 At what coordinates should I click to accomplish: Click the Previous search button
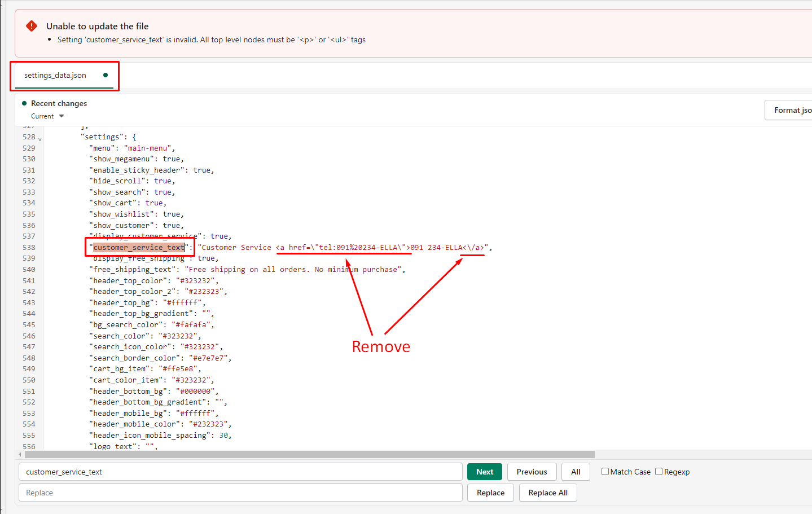(x=532, y=472)
